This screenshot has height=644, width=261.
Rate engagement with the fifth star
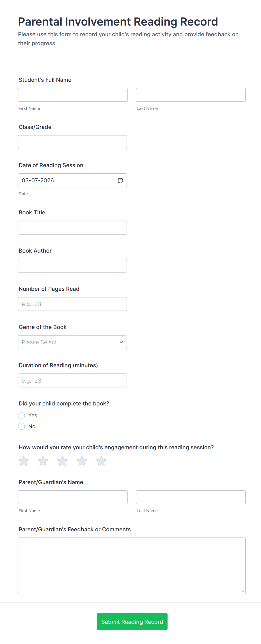click(101, 461)
